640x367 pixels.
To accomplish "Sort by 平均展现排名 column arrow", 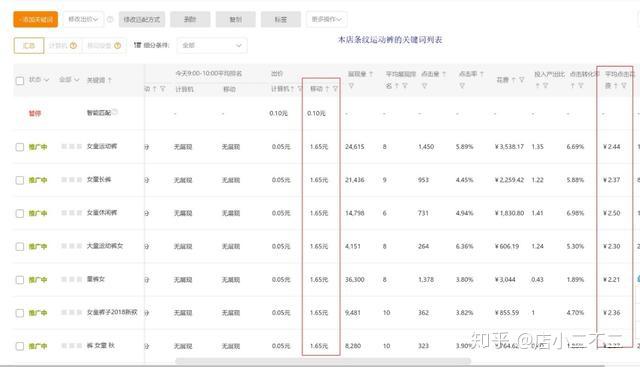I will 396,86.
